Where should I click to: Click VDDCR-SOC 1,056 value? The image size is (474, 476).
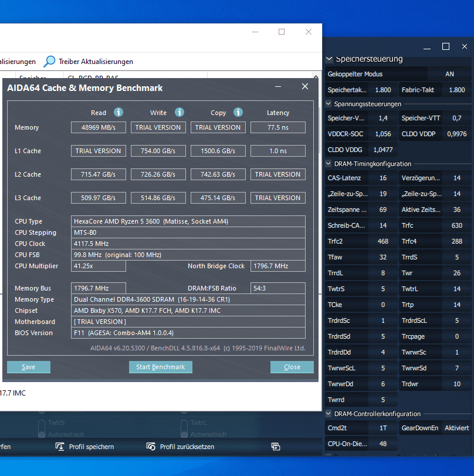pos(383,134)
